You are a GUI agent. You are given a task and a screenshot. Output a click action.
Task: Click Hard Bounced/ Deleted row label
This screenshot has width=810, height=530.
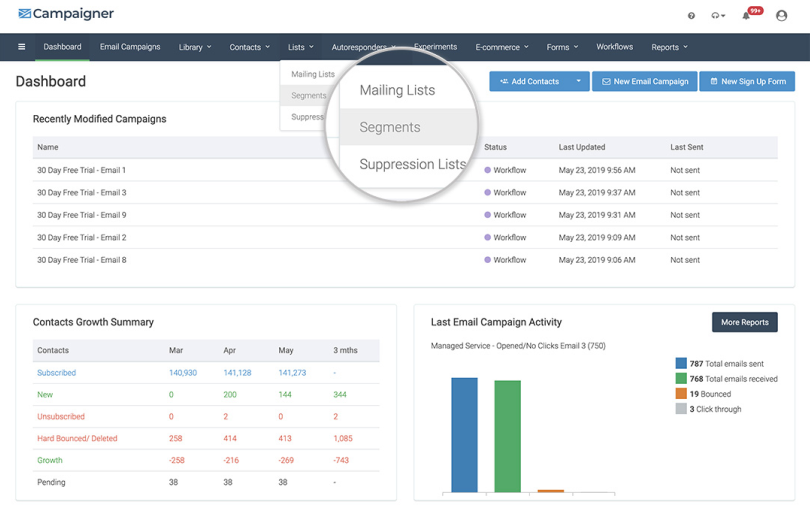[x=77, y=438]
